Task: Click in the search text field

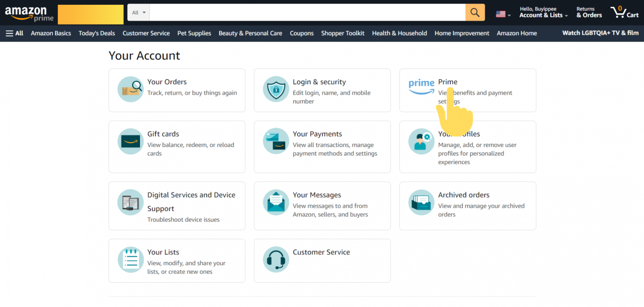Action: [308, 12]
